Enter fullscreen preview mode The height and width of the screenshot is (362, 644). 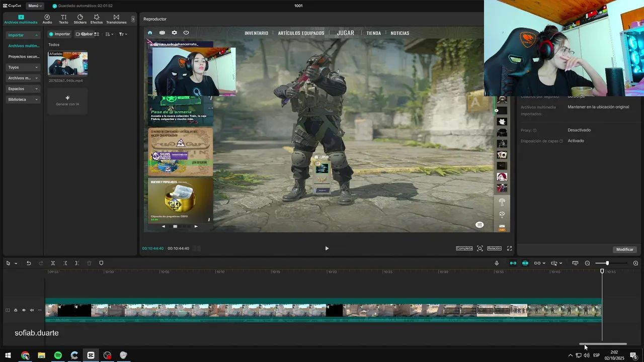click(x=509, y=248)
